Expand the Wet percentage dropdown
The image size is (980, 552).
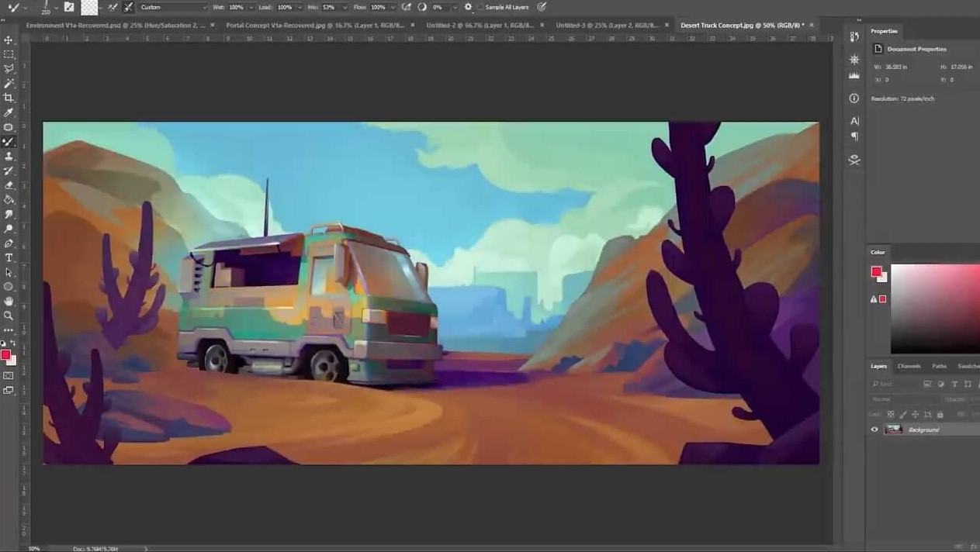pos(251,7)
